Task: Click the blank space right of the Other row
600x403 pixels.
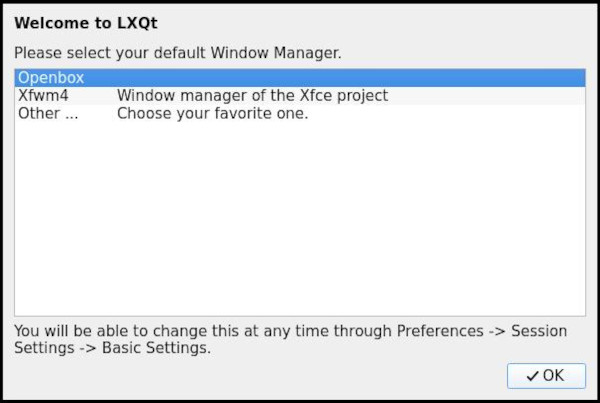Action: click(450, 113)
